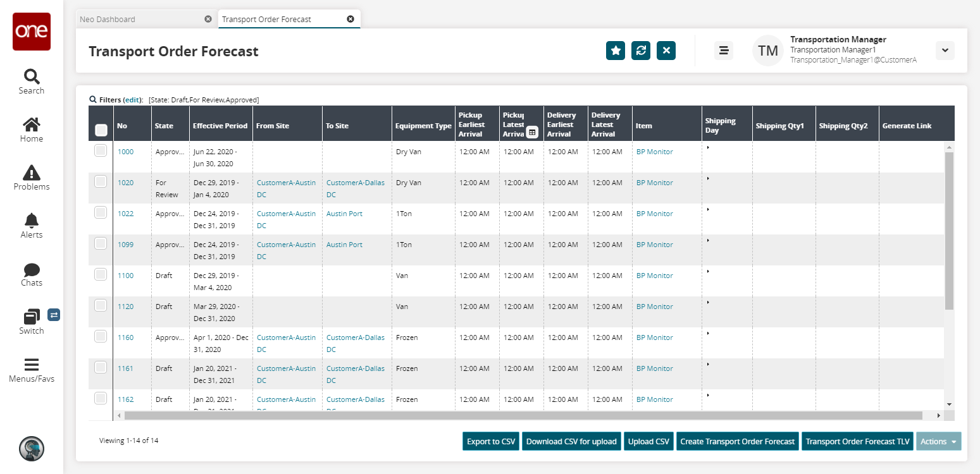The width and height of the screenshot is (980, 474).
Task: Open the Actions dropdown
Action: (x=938, y=442)
